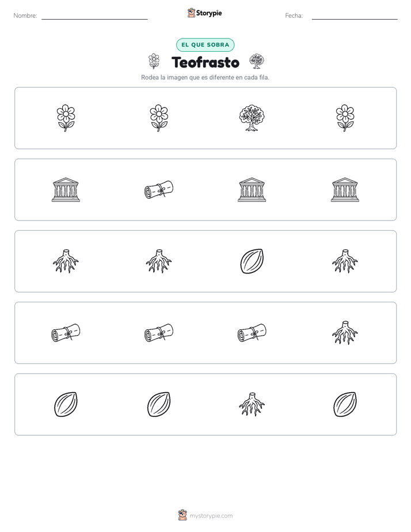Click the Fecha line field
This screenshot has height=532, width=411.
click(355, 16)
